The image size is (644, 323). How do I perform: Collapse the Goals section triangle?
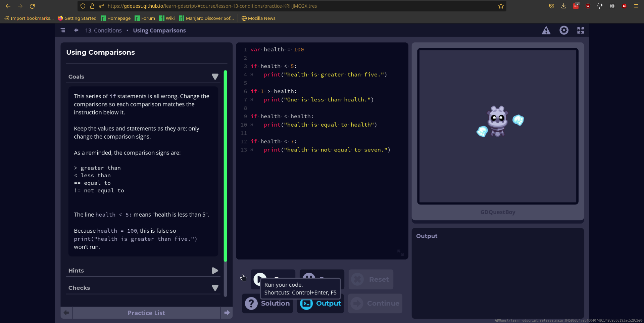215,77
